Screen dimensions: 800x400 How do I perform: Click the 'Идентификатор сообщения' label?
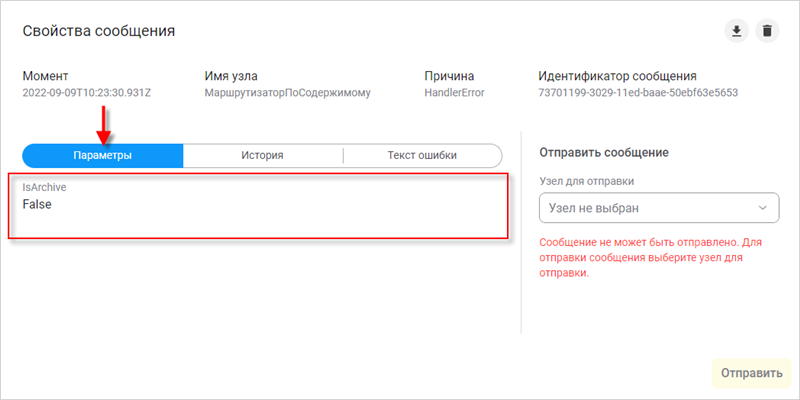617,76
